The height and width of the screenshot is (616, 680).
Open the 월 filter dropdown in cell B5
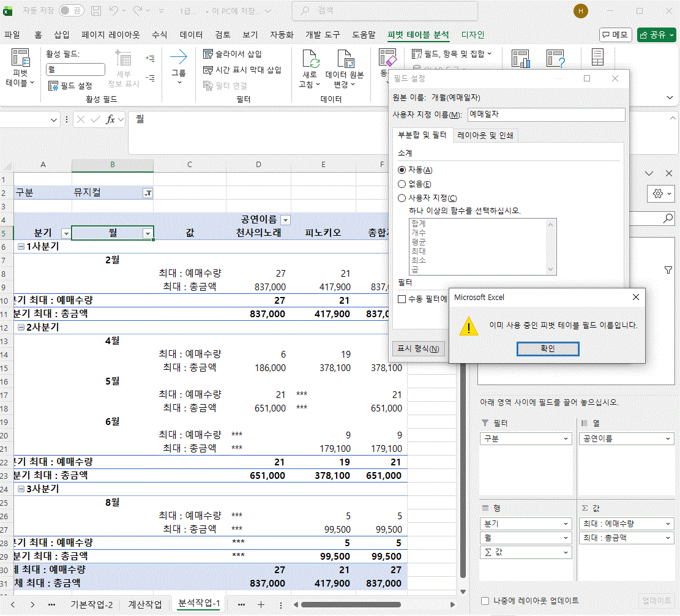coord(147,233)
